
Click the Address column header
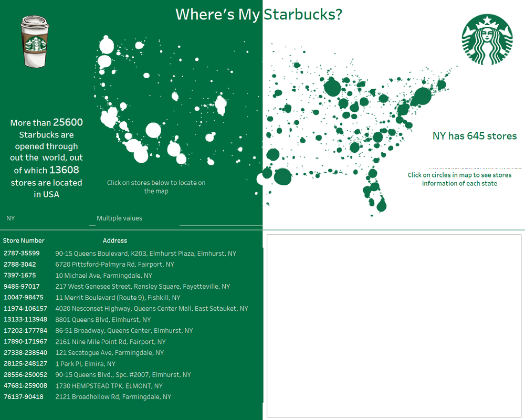pos(115,240)
